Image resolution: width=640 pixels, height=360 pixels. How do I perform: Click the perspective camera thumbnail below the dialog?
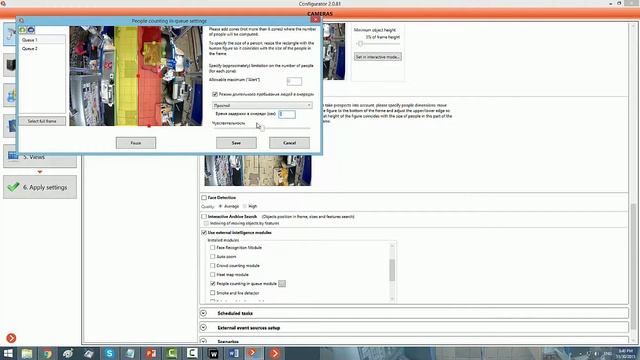click(258, 170)
